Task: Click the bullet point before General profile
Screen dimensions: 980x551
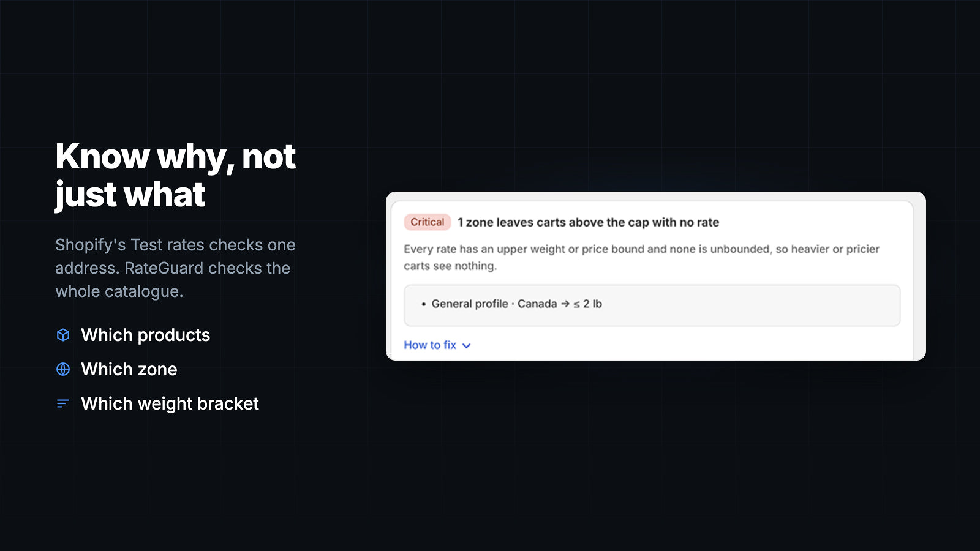Action: pyautogui.click(x=423, y=304)
